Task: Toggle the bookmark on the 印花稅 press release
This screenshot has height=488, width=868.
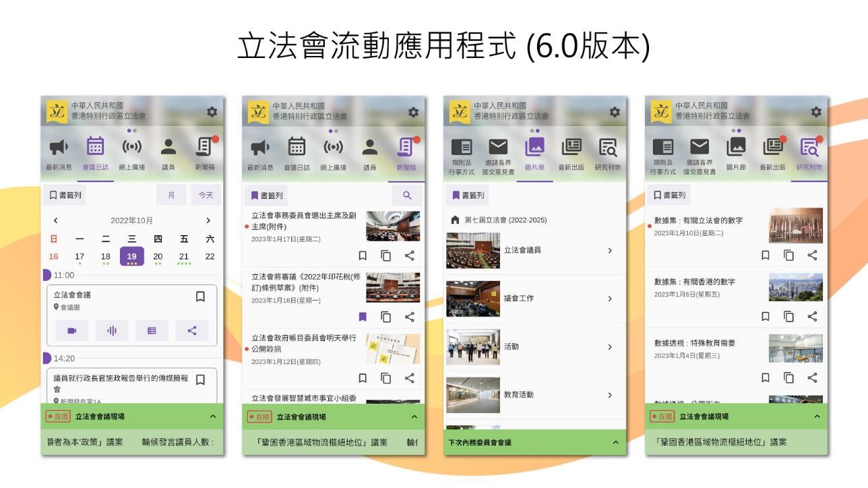Action: [363, 317]
